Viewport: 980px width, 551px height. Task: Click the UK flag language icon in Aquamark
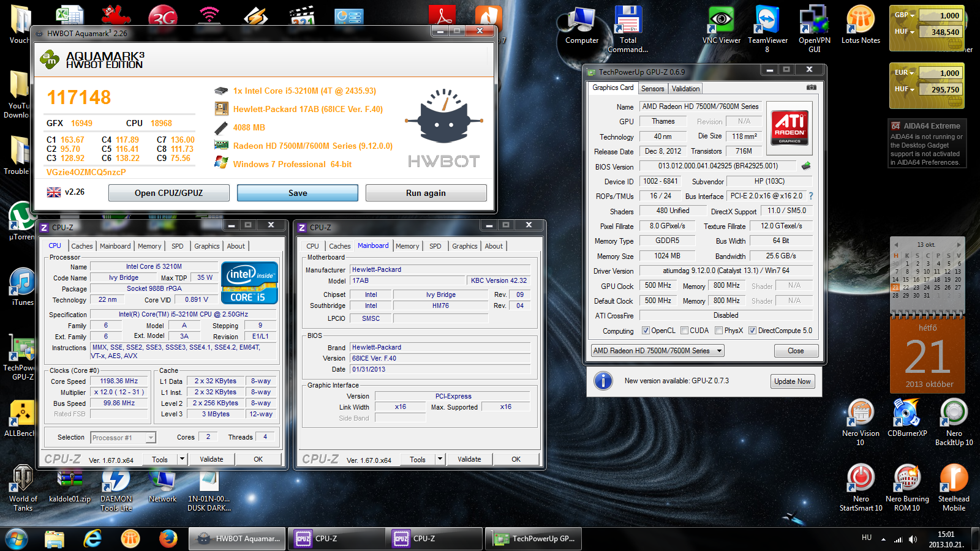(x=54, y=192)
